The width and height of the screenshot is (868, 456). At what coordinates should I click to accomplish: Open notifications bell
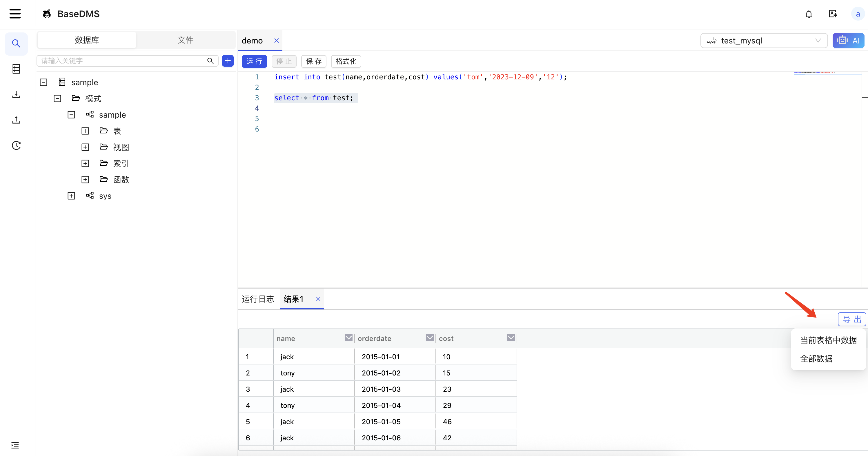pos(809,14)
